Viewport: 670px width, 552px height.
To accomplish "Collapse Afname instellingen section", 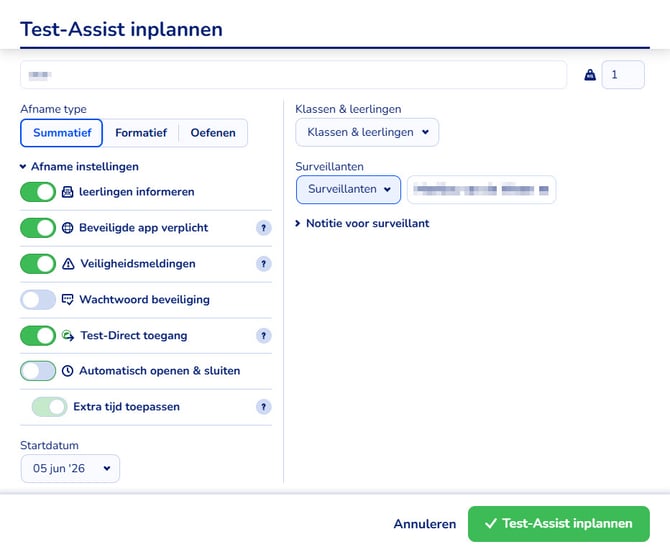I will (79, 167).
